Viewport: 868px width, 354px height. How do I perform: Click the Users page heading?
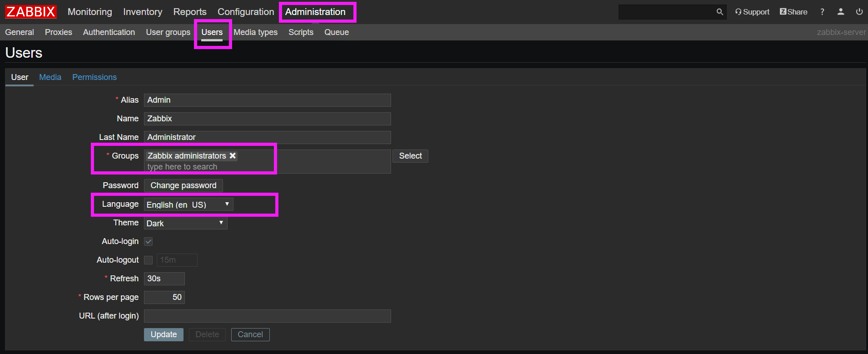tap(24, 53)
